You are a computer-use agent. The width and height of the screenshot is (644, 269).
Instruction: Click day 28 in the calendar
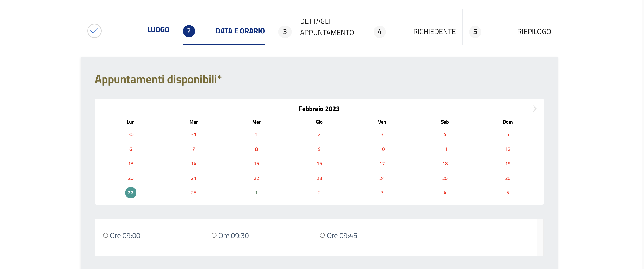click(x=193, y=193)
